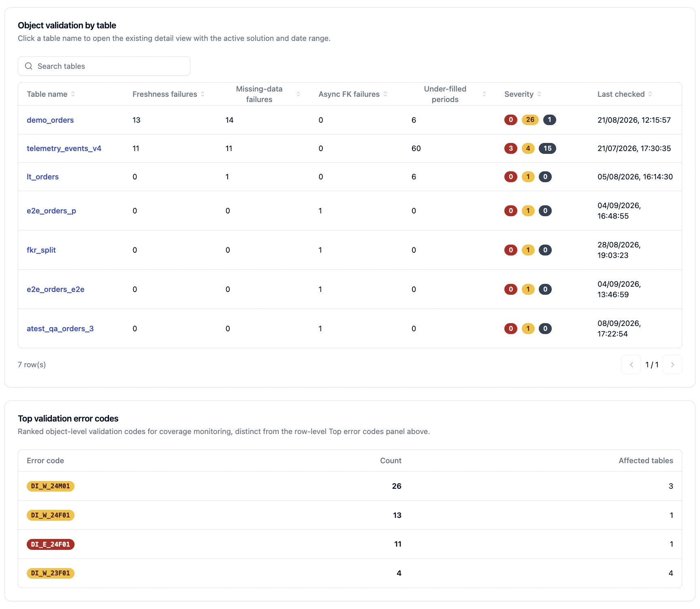Click the Affected tables column header
Screen dimensions: 700x609
point(646,460)
